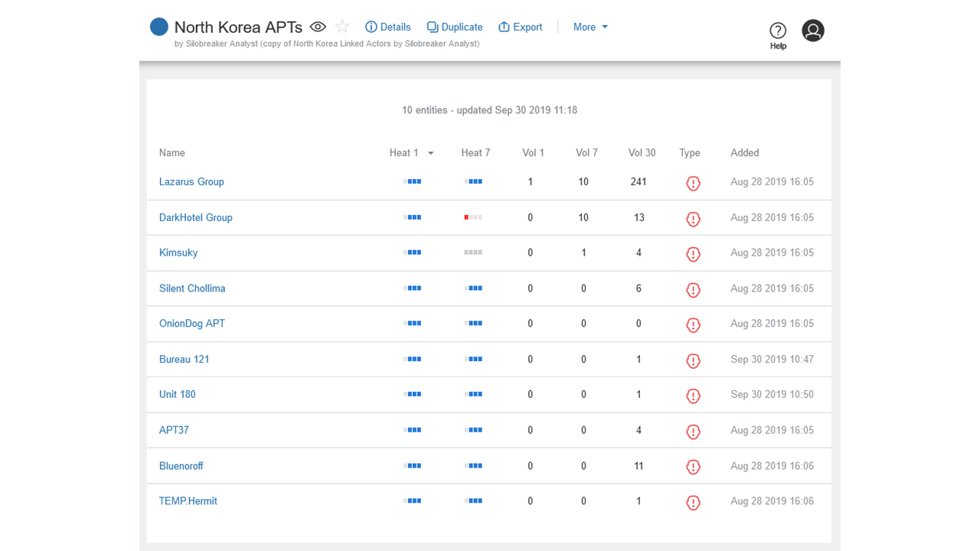Click Bluenoroff Heat 1 indicator
The width and height of the screenshot is (980, 551).
click(x=413, y=466)
